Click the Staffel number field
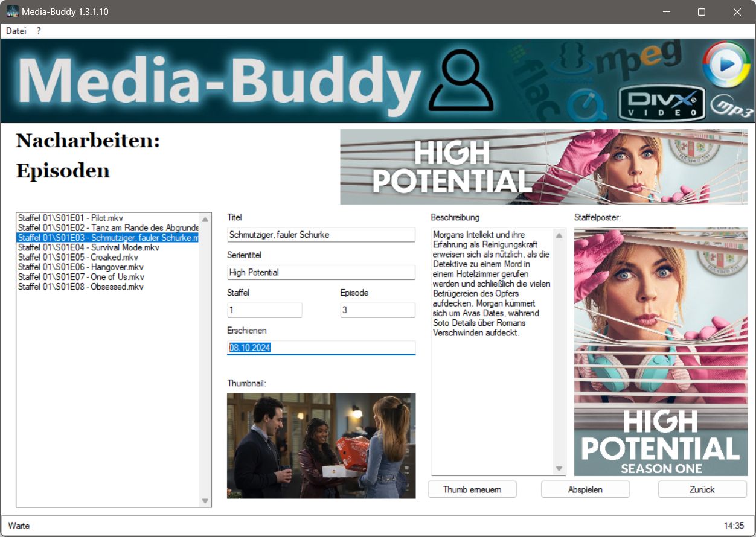This screenshot has width=756, height=537. click(264, 310)
